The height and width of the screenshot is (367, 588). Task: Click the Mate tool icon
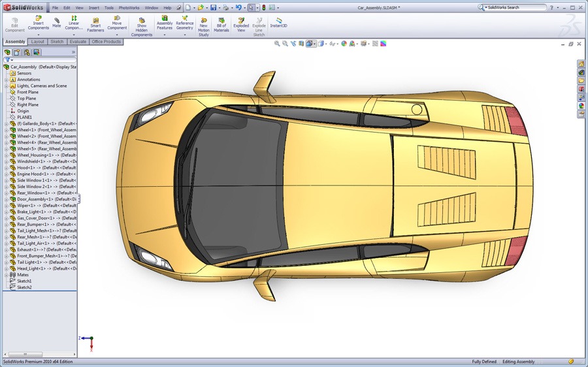pyautogui.click(x=57, y=22)
